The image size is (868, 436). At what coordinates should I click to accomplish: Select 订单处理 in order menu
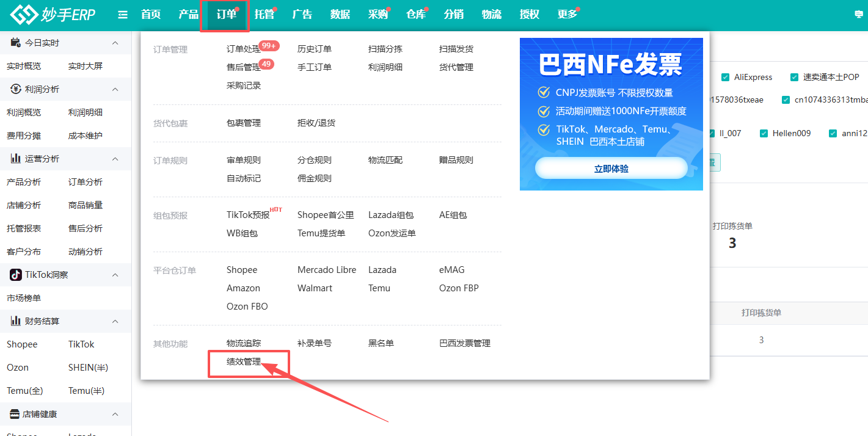(x=244, y=49)
